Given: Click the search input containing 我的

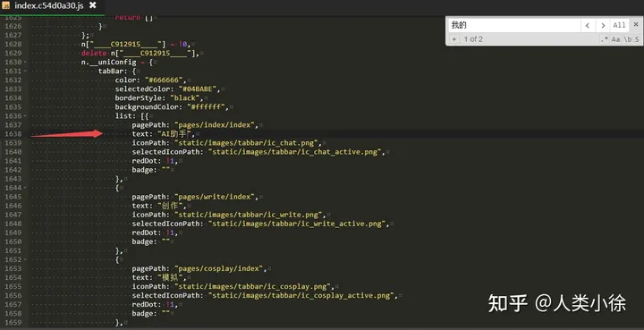Looking at the screenshot, I should coord(514,25).
